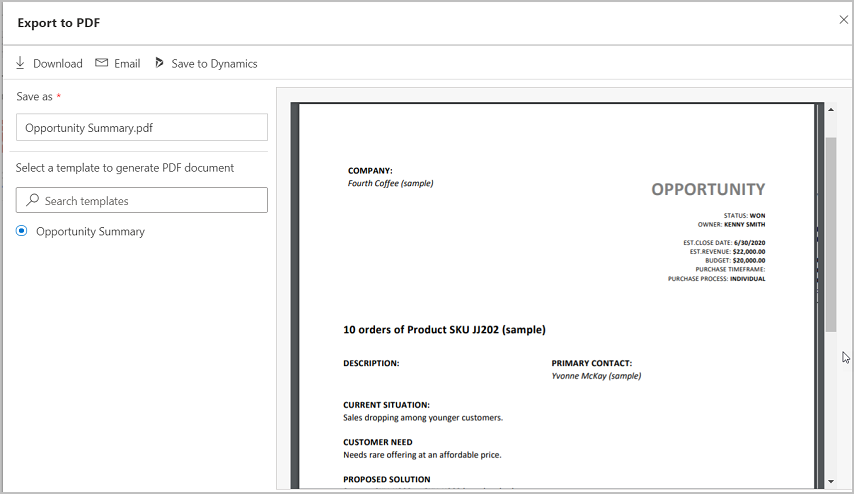Screen dimensions: 854x494
Task: Click the Save as file name field
Action: click(x=142, y=127)
